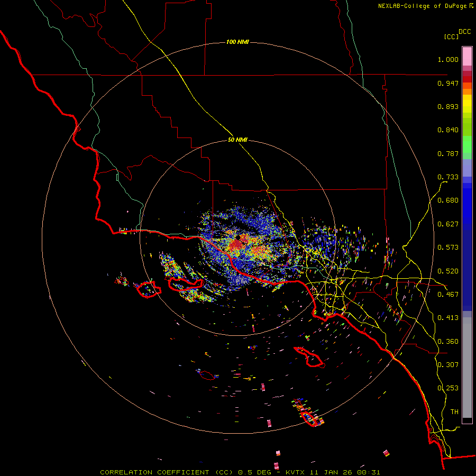Click the pink swatch at top of color bar
476x476 pixels.
(467, 56)
